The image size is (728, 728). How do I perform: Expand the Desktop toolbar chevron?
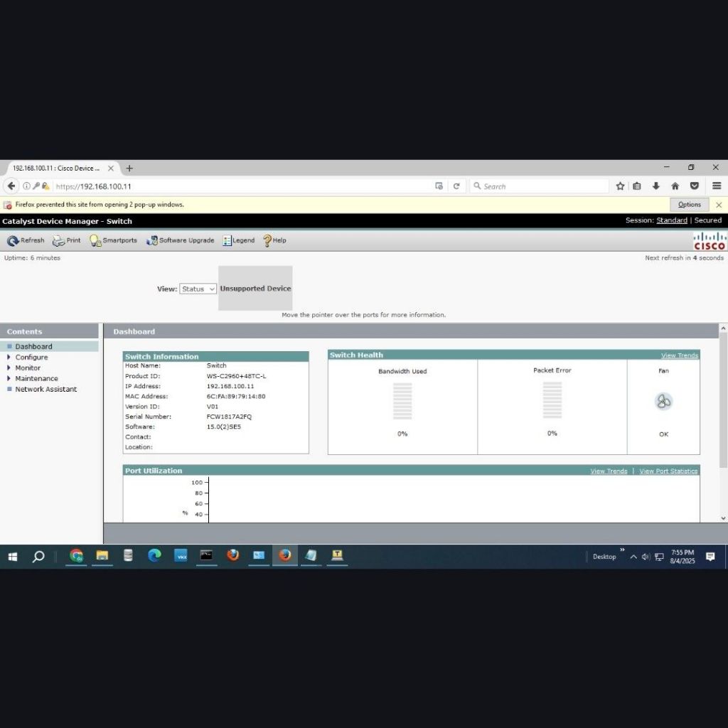tap(622, 550)
